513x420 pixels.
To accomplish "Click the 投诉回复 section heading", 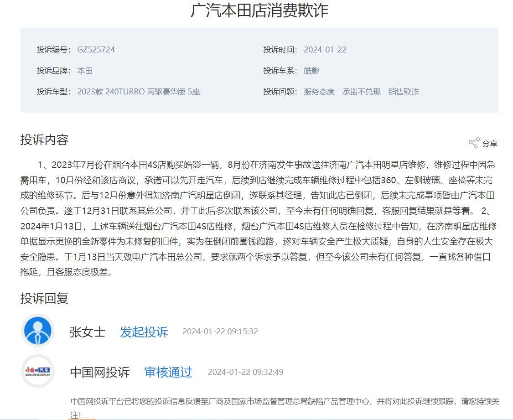I will [45, 298].
